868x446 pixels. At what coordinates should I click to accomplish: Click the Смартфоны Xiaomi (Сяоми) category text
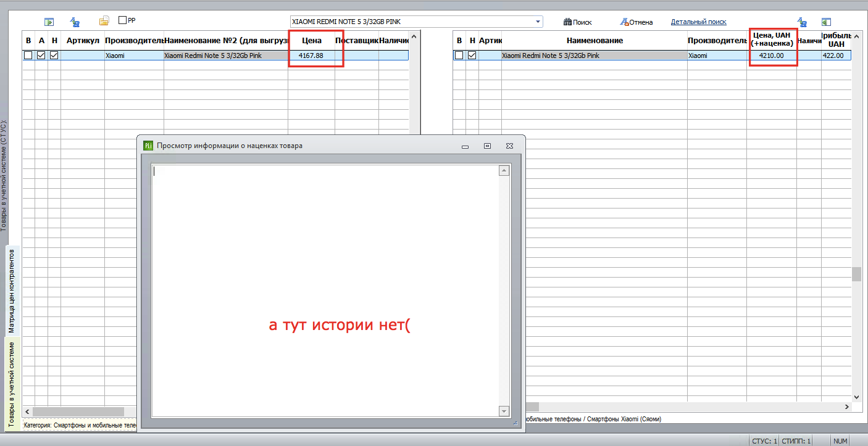tap(624, 419)
